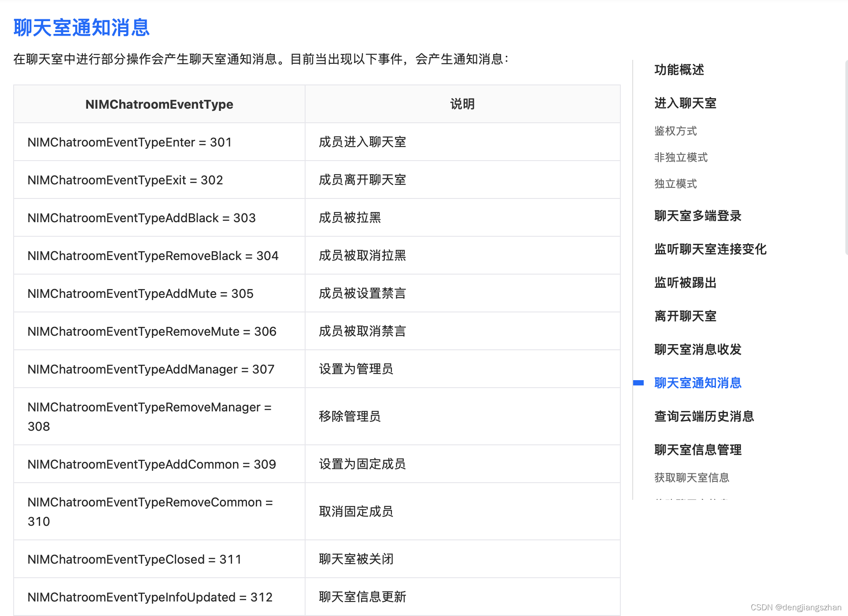The image size is (848, 616).
Task: Click the 聊天室被关闭 description cell
Action: 356,559
